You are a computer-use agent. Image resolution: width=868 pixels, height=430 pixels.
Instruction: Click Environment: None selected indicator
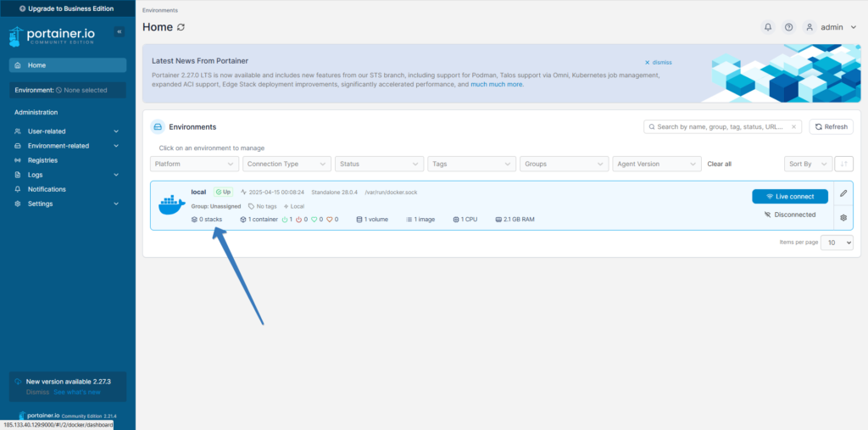click(x=68, y=90)
